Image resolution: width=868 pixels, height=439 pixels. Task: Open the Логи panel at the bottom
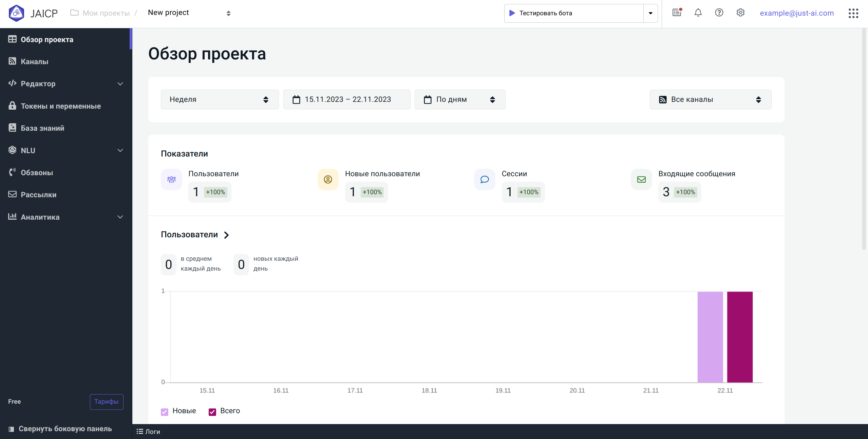[149, 431]
